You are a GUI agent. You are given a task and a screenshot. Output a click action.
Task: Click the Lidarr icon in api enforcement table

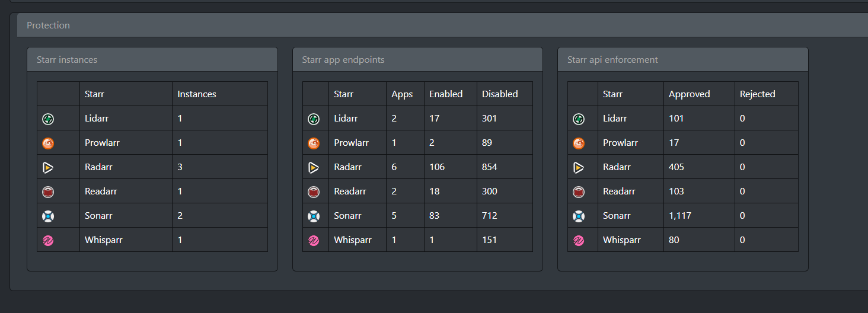click(579, 119)
